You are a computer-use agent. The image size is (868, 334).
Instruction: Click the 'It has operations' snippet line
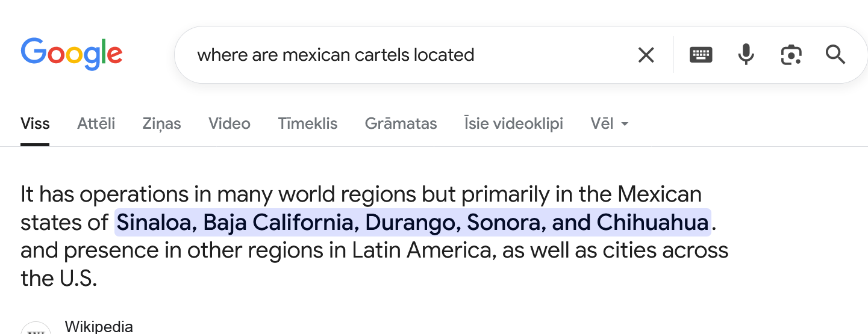click(x=360, y=195)
